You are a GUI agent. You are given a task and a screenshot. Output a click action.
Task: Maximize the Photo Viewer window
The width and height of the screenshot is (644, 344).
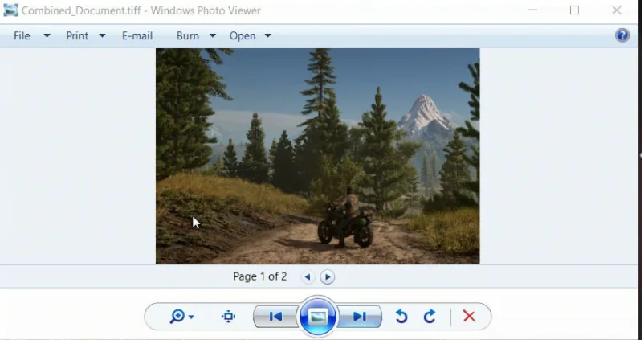pos(575,10)
